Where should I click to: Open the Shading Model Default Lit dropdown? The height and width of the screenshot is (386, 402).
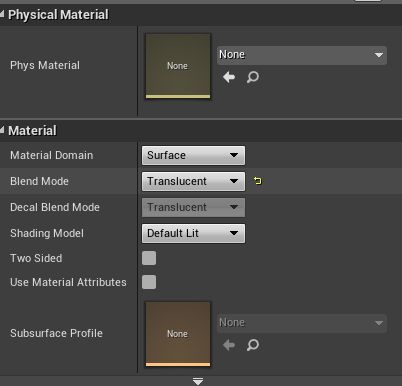(193, 233)
